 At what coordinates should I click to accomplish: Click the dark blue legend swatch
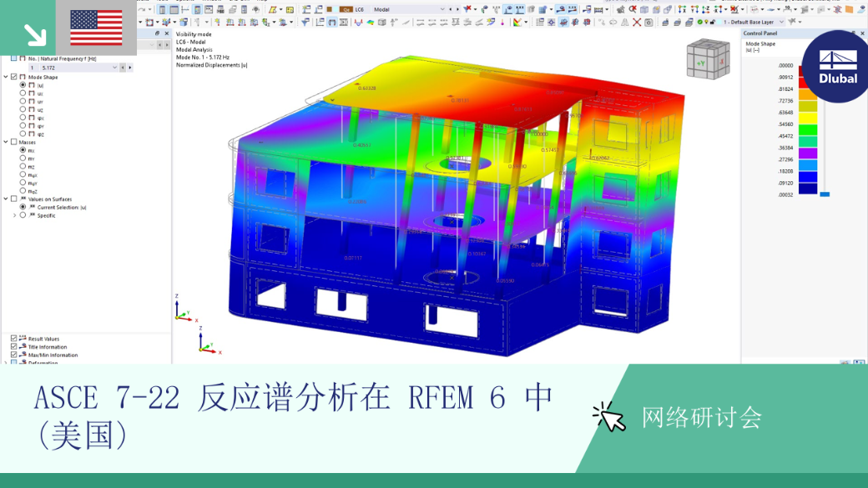[808, 189]
